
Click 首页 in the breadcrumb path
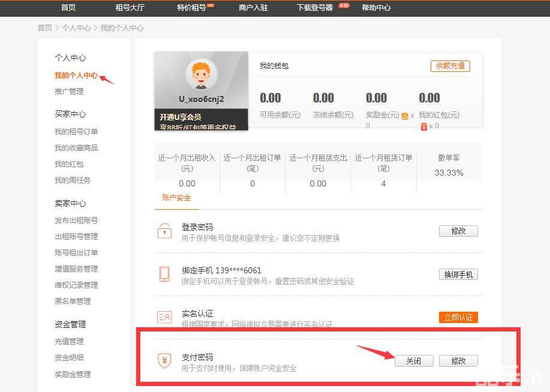click(44, 28)
